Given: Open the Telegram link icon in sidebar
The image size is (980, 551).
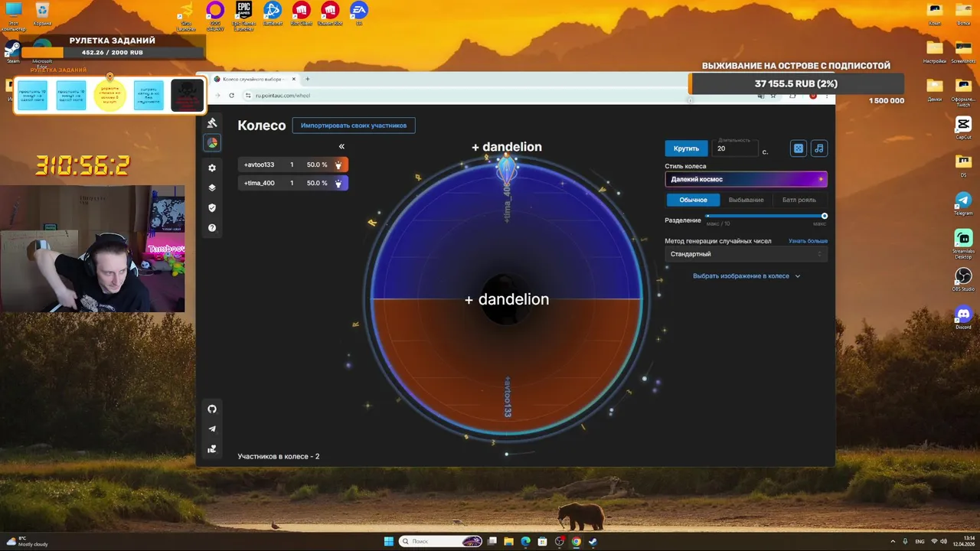Looking at the screenshot, I should 212,429.
